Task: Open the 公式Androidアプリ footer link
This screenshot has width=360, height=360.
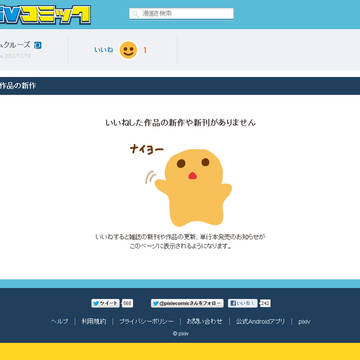Action: [x=261, y=322]
